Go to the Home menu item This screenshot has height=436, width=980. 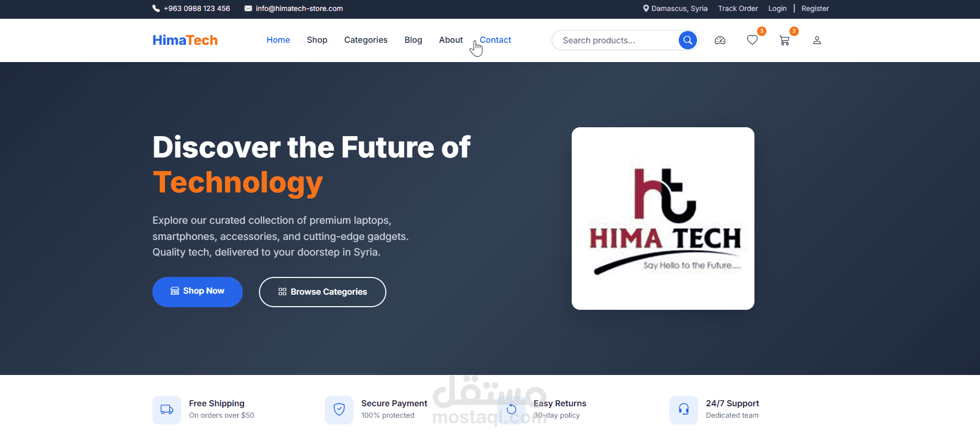tap(278, 40)
